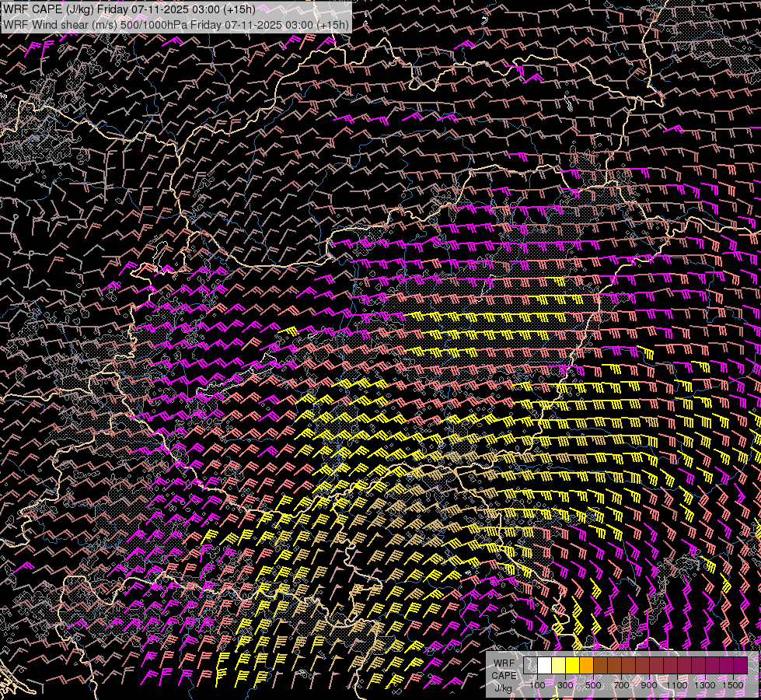Click the legend value 300
761x700 pixels.
tap(565, 685)
